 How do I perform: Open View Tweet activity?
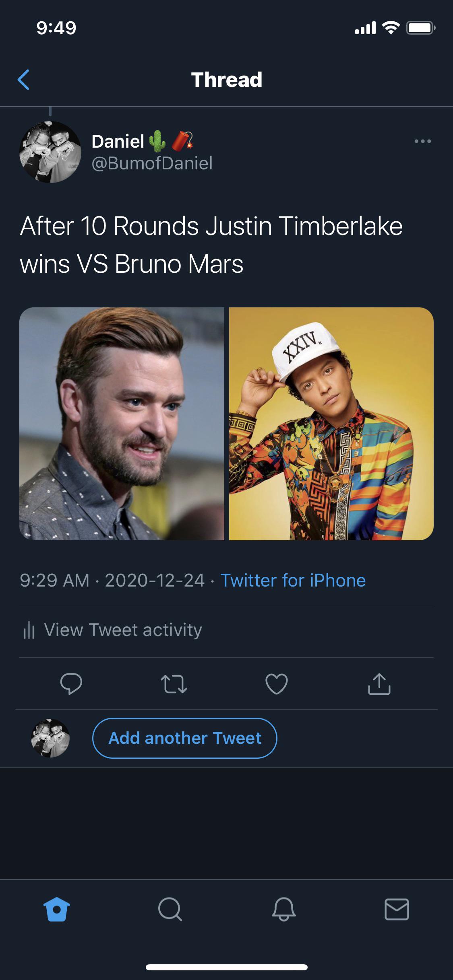(x=123, y=630)
